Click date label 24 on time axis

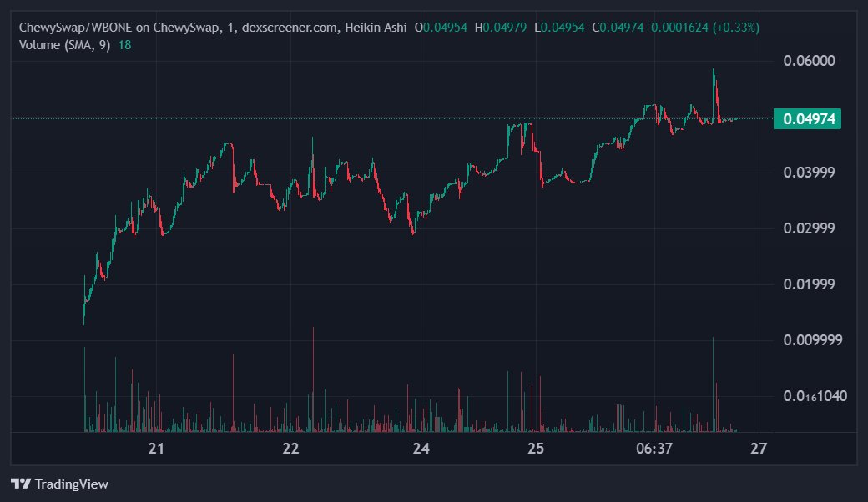pyautogui.click(x=421, y=449)
